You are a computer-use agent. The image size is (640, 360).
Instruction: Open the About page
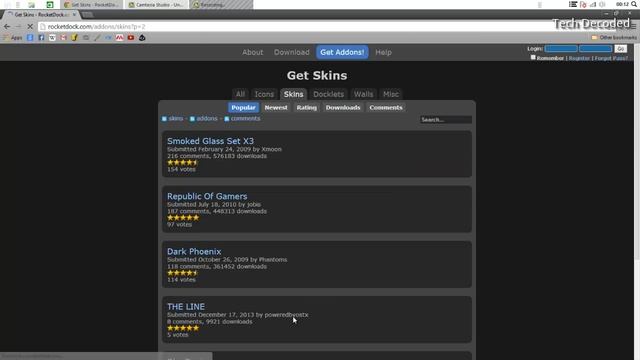click(x=253, y=52)
